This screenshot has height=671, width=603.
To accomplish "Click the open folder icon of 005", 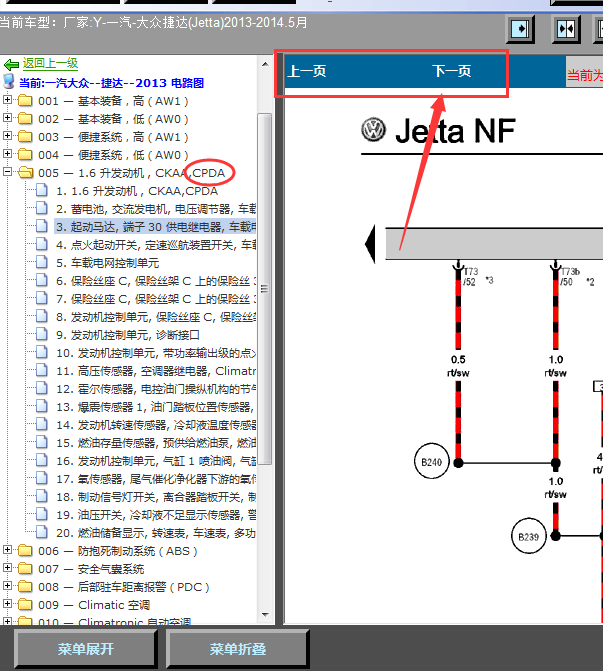I will click(x=26, y=172).
